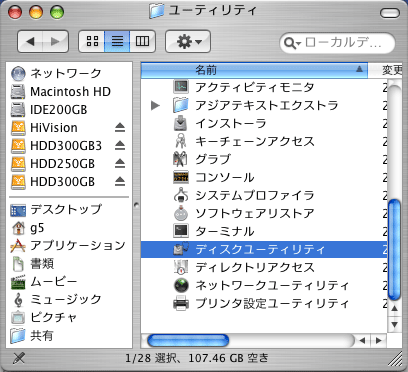The height and width of the screenshot is (372, 408).
Task: Select the キーチェーンアクセス keys icon
Action: point(180,141)
